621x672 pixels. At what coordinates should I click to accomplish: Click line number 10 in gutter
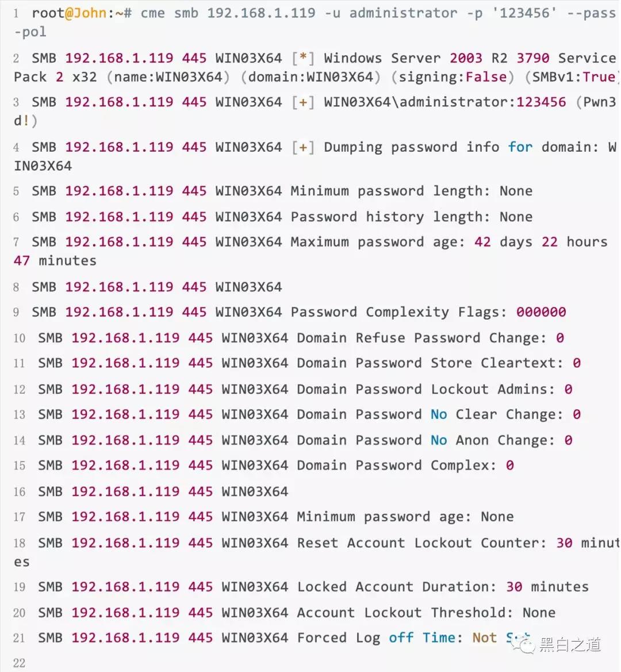tap(20, 338)
